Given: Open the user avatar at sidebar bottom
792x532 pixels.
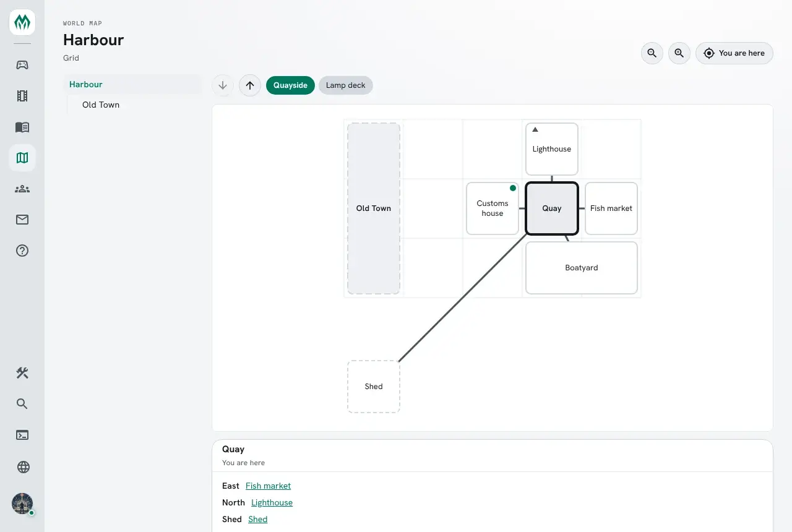Looking at the screenshot, I should pos(22,504).
